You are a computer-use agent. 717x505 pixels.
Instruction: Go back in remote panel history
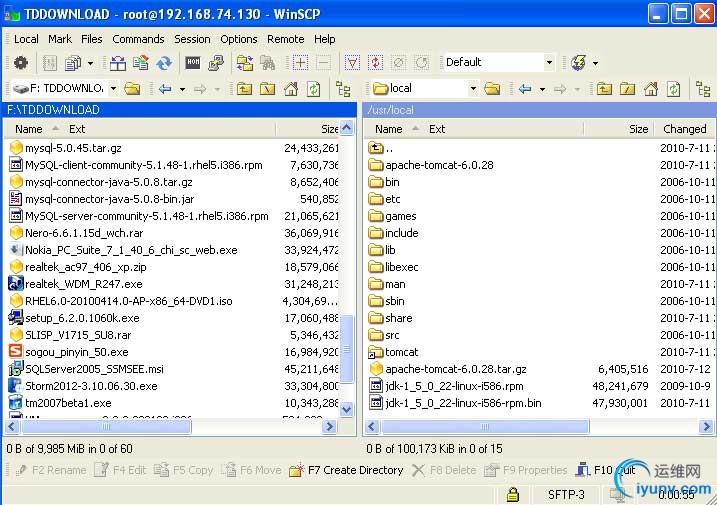[x=524, y=89]
